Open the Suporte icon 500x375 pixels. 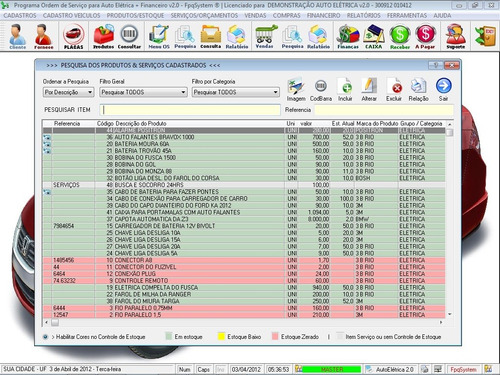pyautogui.click(x=455, y=36)
